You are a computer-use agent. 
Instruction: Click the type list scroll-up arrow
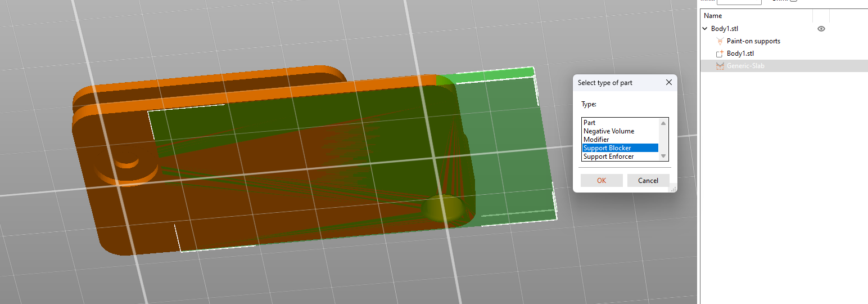click(663, 123)
